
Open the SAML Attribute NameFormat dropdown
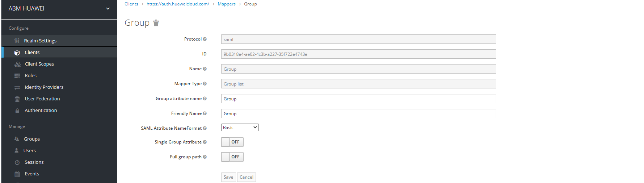[240, 128]
